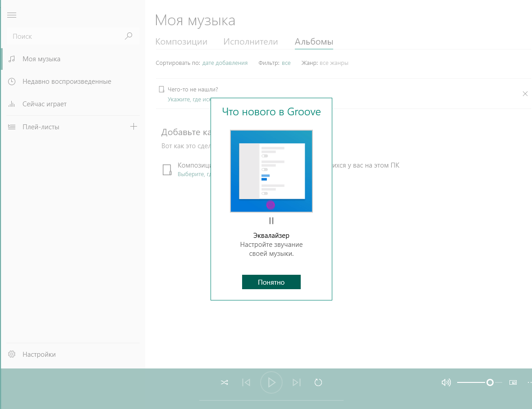Skip to next track

[x=297, y=382]
